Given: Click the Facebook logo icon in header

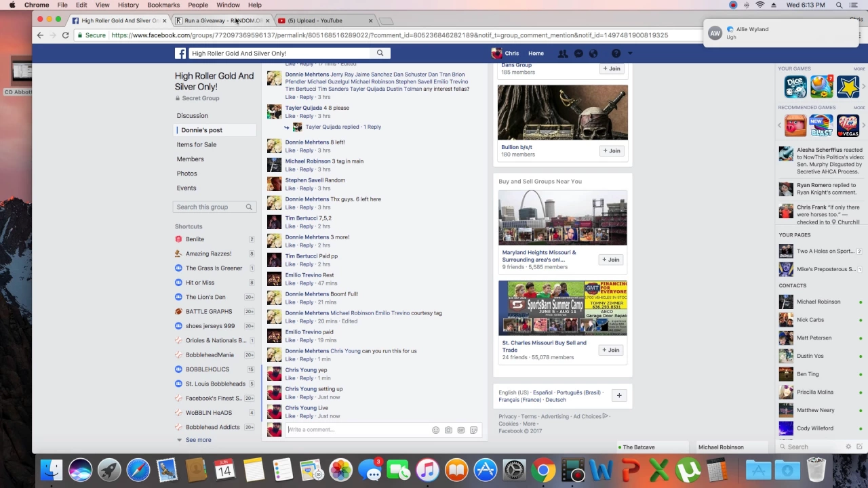Looking at the screenshot, I should pos(180,53).
